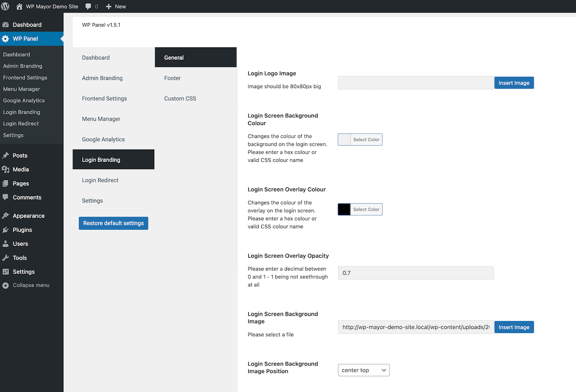The image size is (576, 392).
Task: Open the background image position dropdown
Action: [x=364, y=370]
